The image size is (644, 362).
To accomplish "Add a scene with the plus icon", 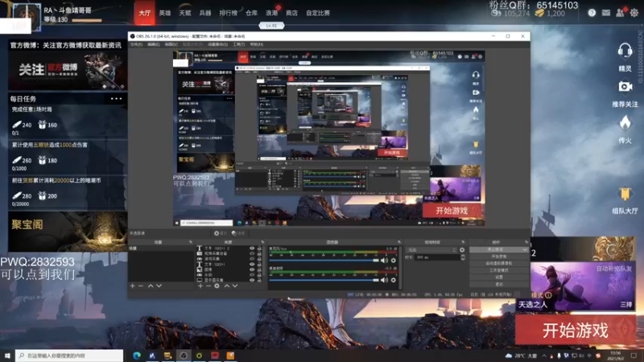I will click(133, 286).
